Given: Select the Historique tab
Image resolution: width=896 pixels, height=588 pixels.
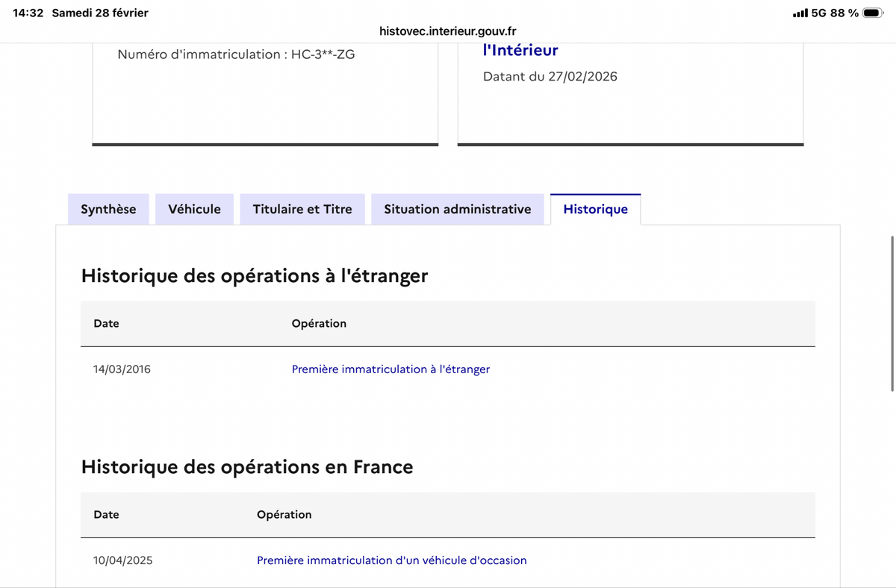Looking at the screenshot, I should (596, 209).
